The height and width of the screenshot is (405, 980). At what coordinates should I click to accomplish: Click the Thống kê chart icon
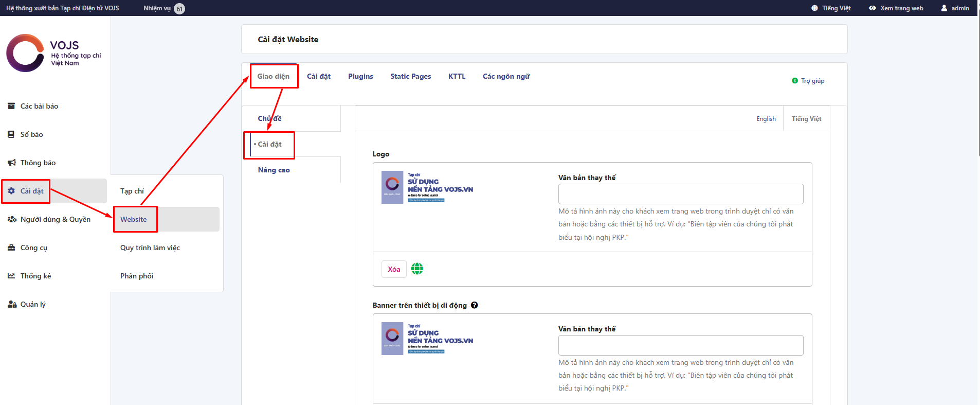[11, 276]
